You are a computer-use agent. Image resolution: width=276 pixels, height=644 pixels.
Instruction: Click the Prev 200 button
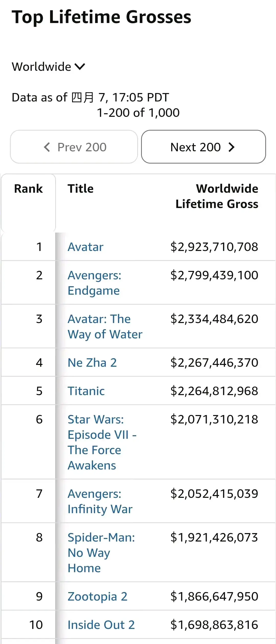tap(74, 147)
